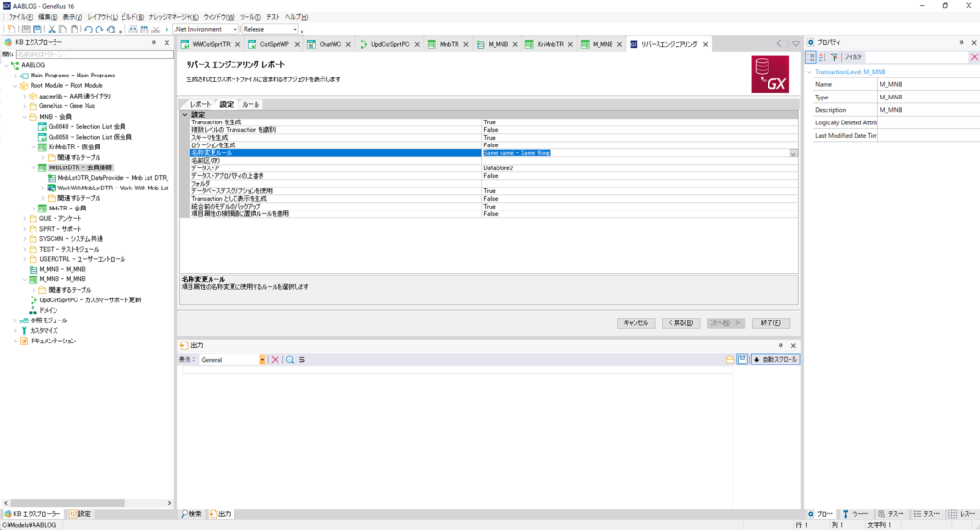980x530 pixels.
Task: Click the KB Explorer horizontal scrollbar
Action: 68,503
